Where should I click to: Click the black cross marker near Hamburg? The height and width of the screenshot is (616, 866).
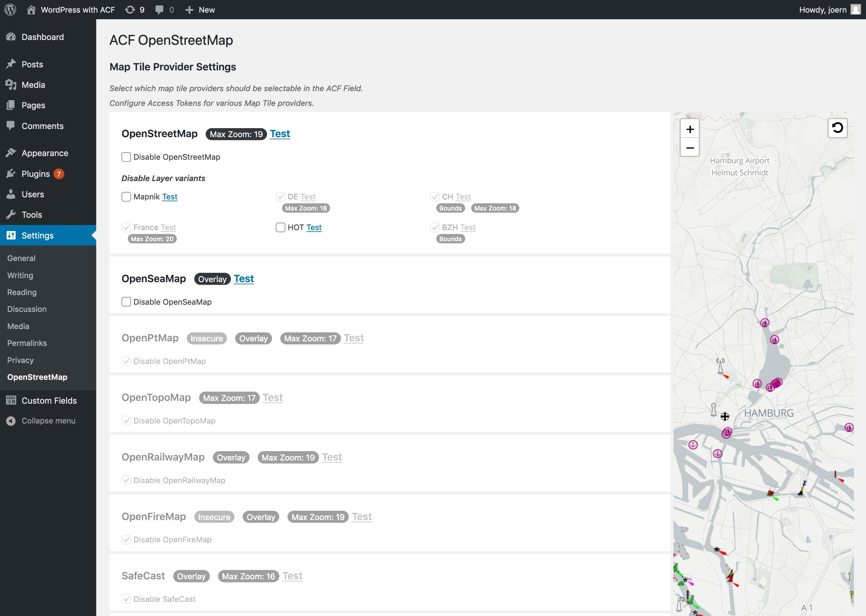[x=725, y=417]
